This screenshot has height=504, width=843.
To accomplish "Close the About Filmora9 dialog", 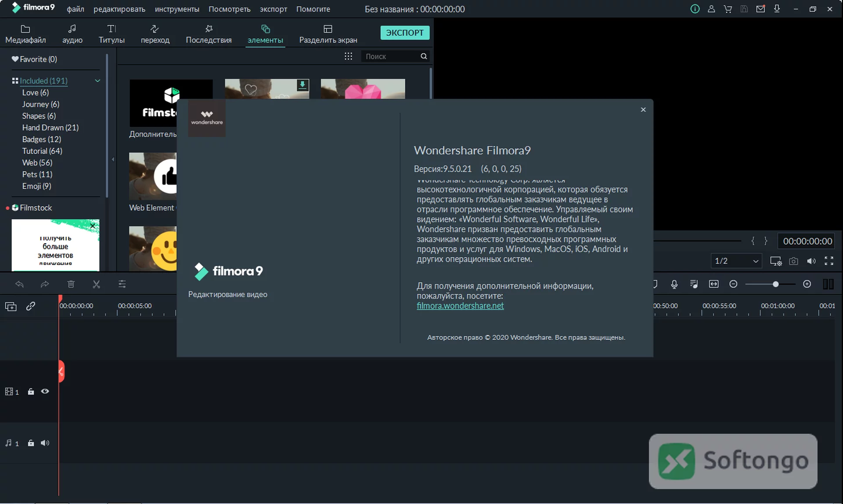I will tap(643, 110).
